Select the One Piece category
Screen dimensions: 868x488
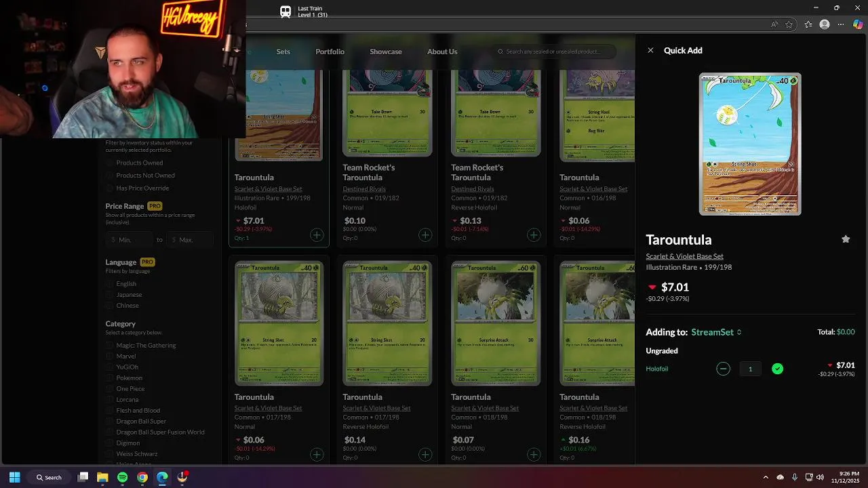tap(109, 389)
